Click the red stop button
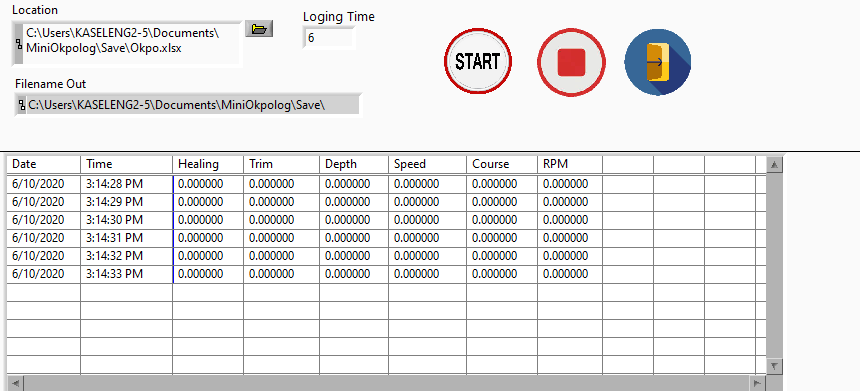The width and height of the screenshot is (860, 391). (x=571, y=63)
